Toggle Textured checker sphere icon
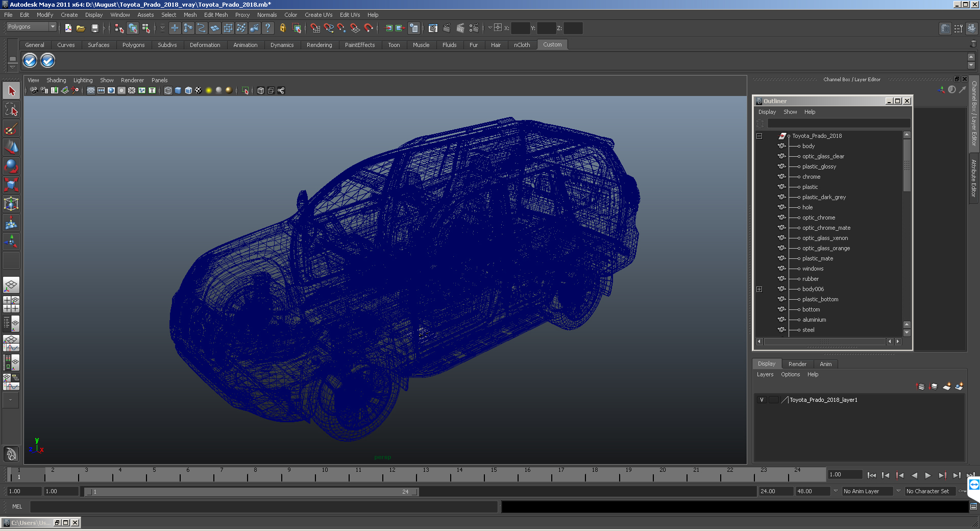980x531 pixels. pyautogui.click(x=199, y=90)
